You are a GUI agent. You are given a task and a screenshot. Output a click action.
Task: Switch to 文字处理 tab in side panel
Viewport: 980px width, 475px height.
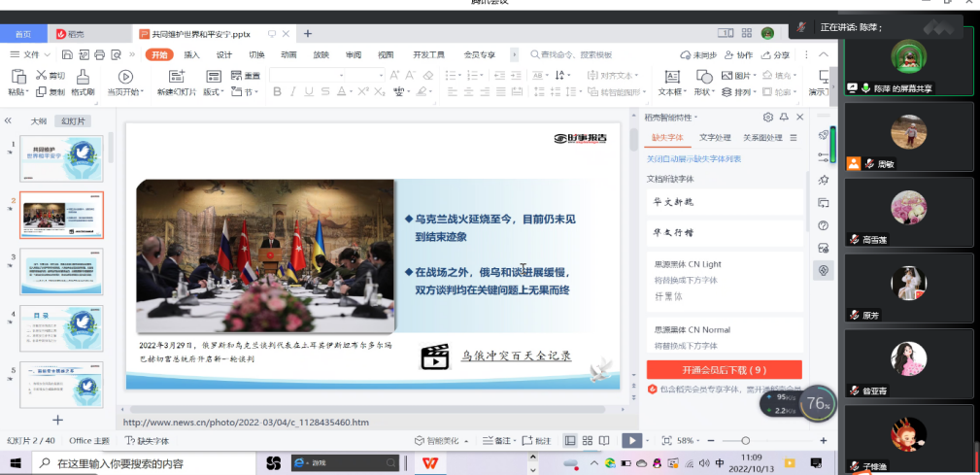[x=715, y=138]
